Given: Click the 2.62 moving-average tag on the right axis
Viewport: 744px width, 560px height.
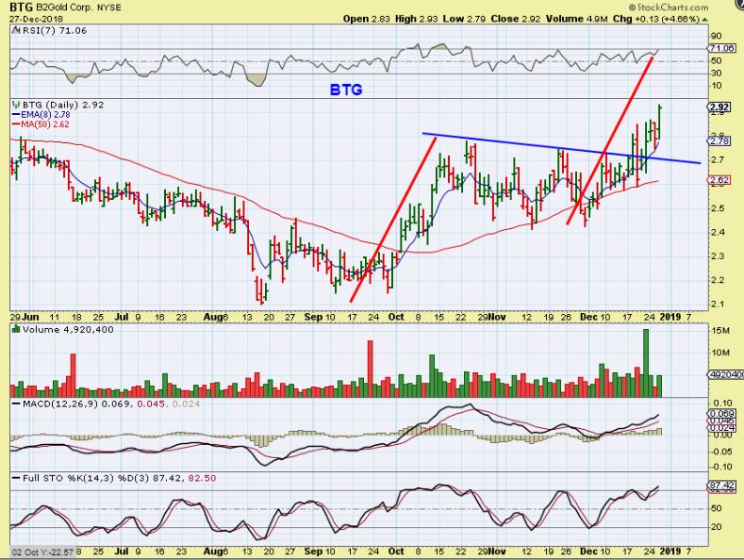Looking at the screenshot, I should [x=719, y=180].
